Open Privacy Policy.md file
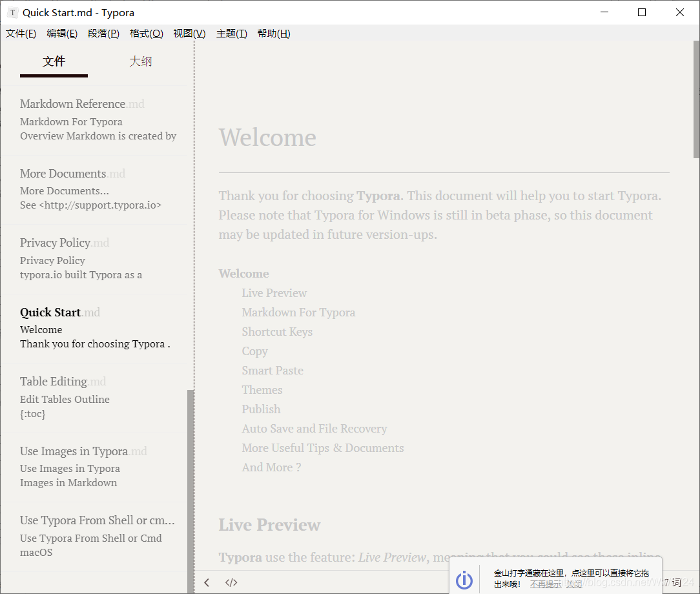700x594 pixels. [x=94, y=259]
